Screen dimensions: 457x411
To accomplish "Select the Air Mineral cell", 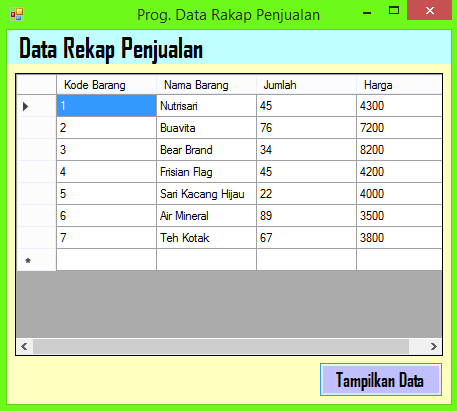I will coord(206,216).
